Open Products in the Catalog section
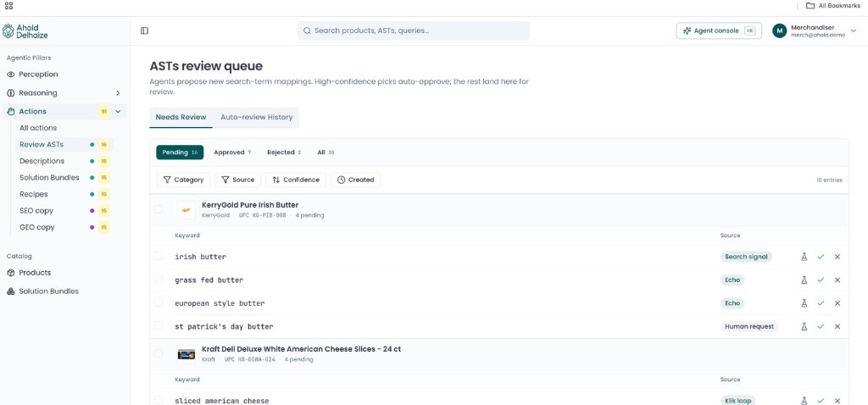This screenshot has height=405, width=868. [x=64, y=273]
